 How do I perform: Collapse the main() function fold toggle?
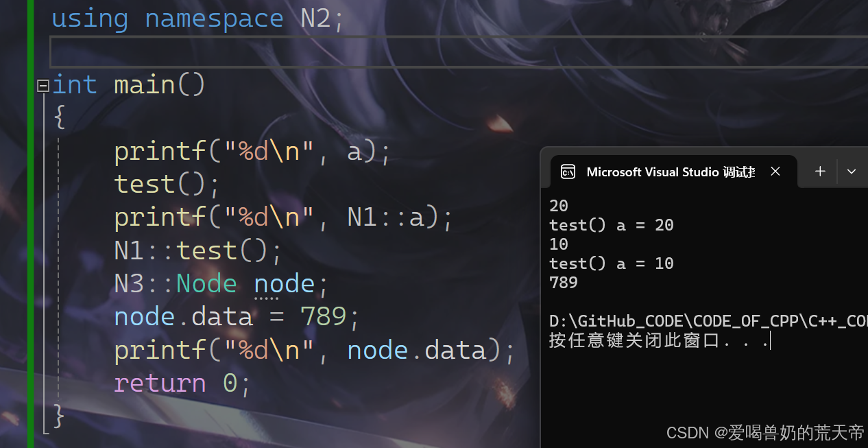[x=43, y=86]
